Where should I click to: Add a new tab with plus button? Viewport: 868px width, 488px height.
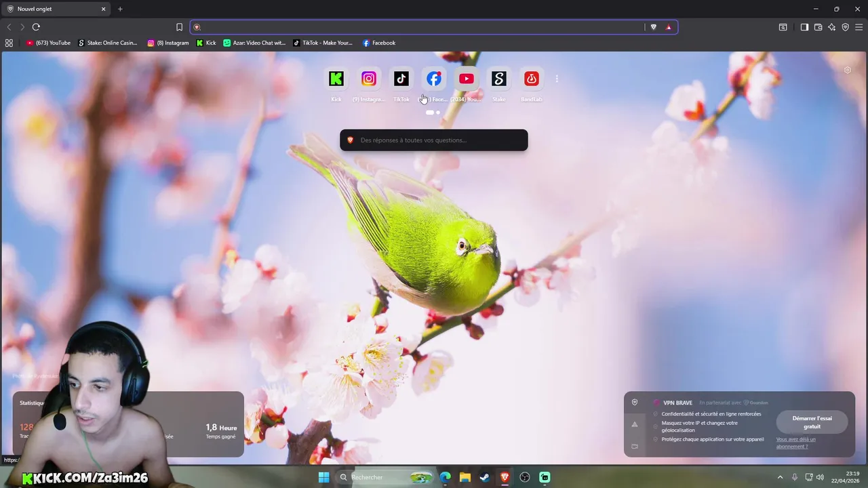[120, 9]
